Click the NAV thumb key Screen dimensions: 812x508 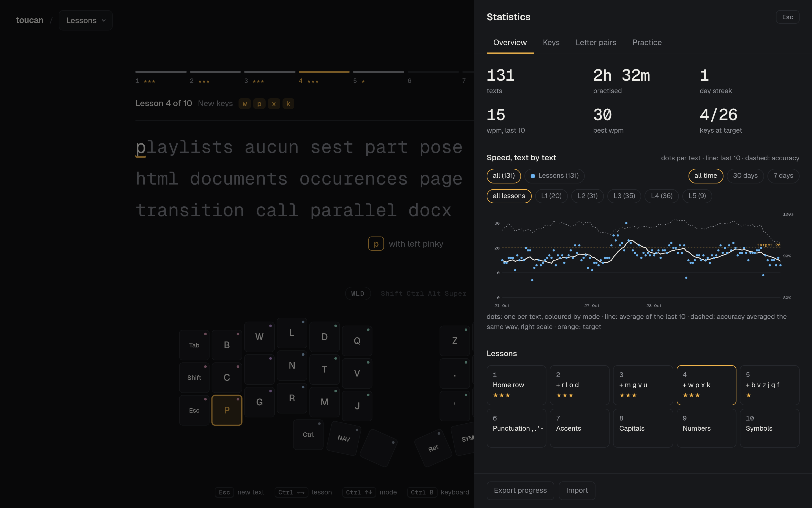click(344, 439)
